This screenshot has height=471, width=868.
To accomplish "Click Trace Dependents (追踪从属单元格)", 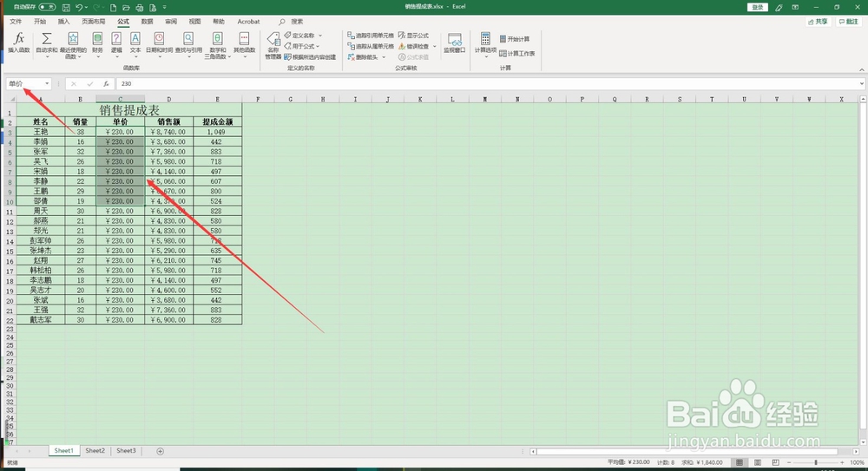I will point(371,46).
